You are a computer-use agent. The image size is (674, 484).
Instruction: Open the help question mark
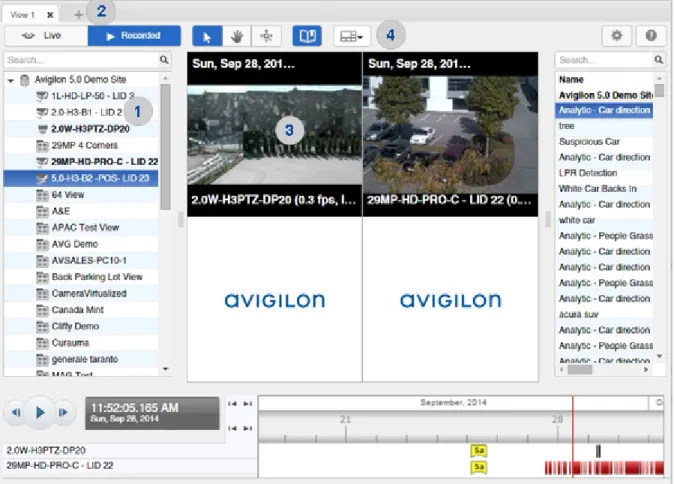tap(651, 36)
